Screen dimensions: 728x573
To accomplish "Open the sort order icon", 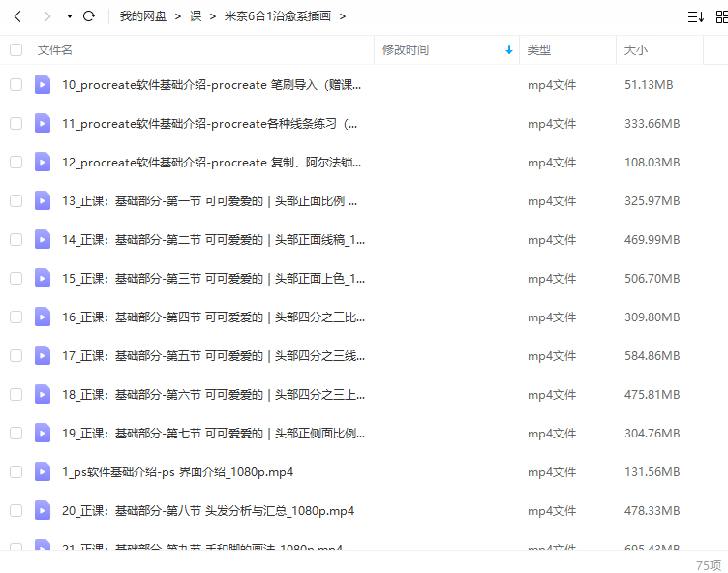I will pos(695,16).
